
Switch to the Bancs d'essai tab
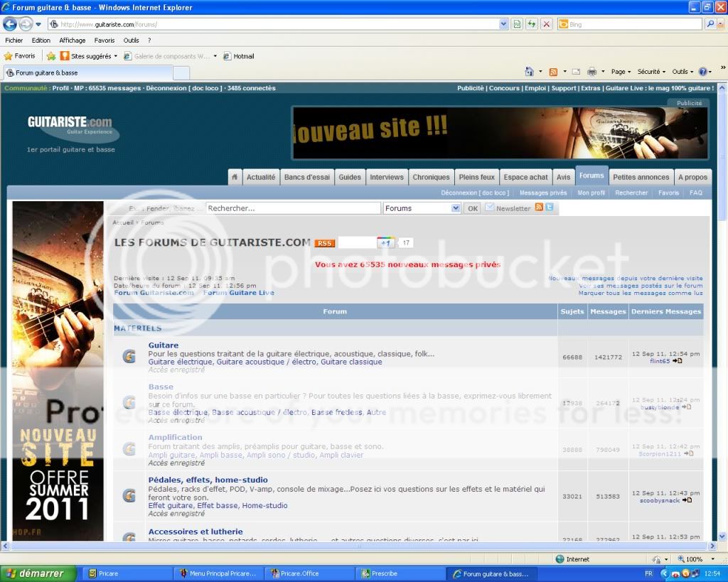point(306,178)
